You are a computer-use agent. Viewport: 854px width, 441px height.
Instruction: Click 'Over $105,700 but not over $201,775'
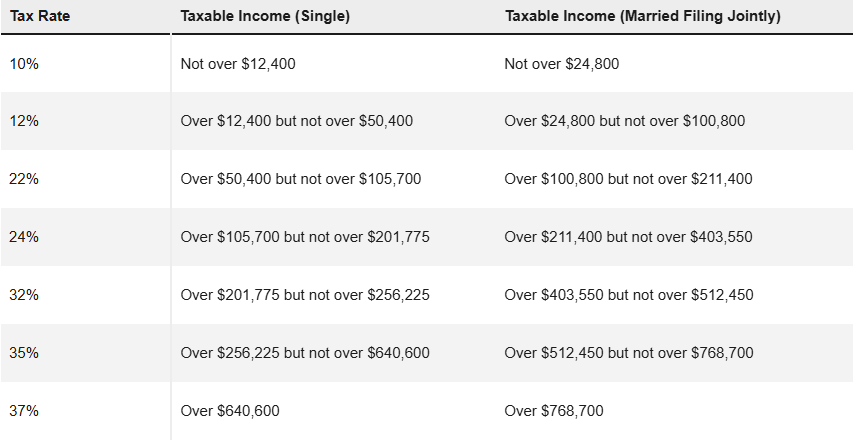pyautogui.click(x=305, y=238)
